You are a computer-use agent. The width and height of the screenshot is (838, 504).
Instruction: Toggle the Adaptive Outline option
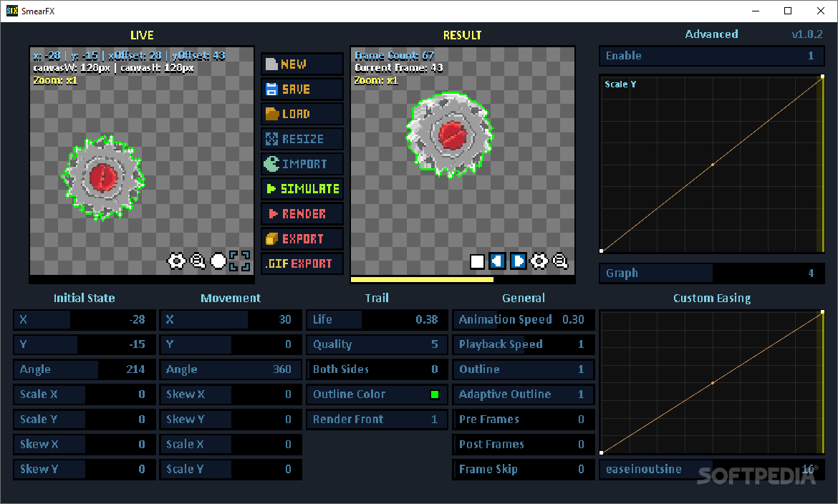tap(524, 394)
